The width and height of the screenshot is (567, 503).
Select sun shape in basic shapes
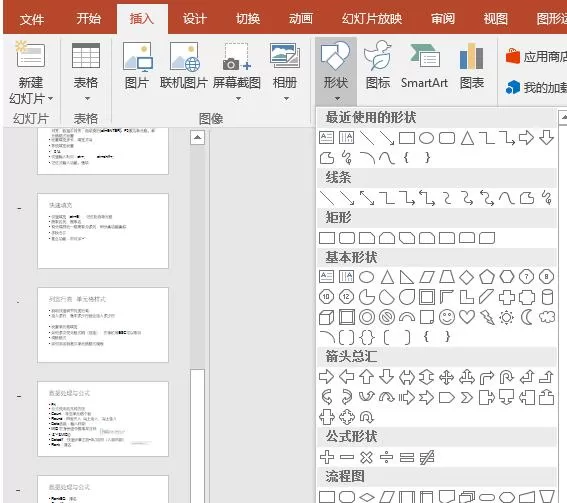(507, 317)
